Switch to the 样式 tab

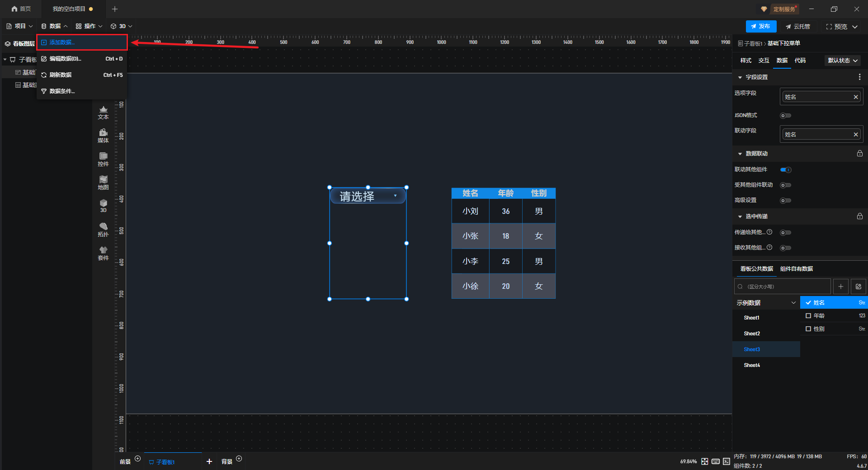pyautogui.click(x=745, y=61)
